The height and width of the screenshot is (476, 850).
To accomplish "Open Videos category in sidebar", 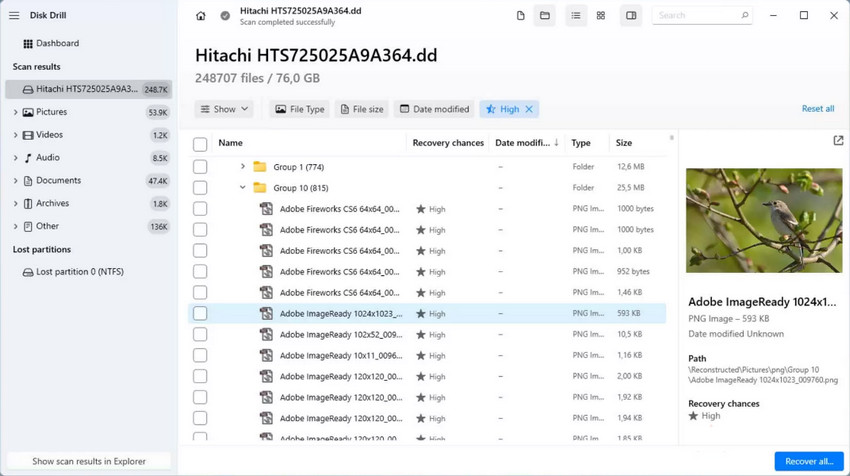I will pos(49,135).
